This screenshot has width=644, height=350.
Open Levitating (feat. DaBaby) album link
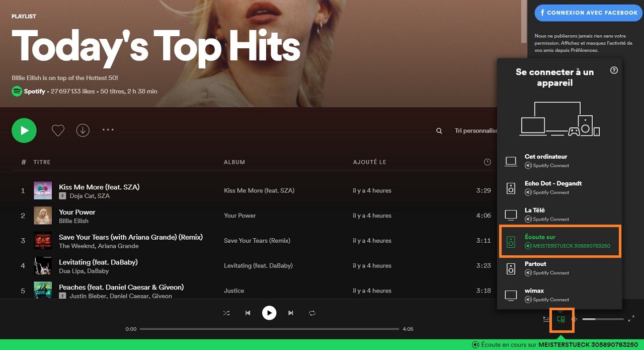tap(258, 265)
